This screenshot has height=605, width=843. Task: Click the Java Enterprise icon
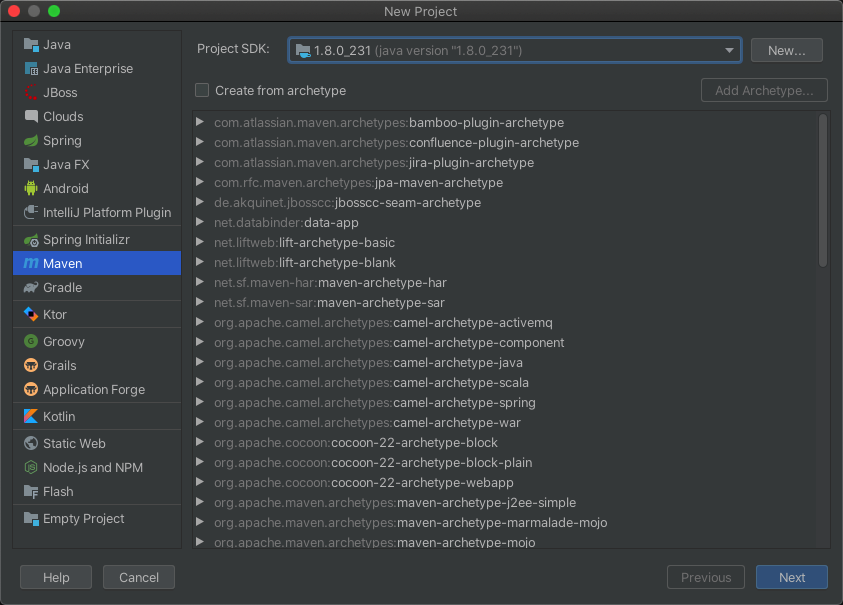point(31,69)
